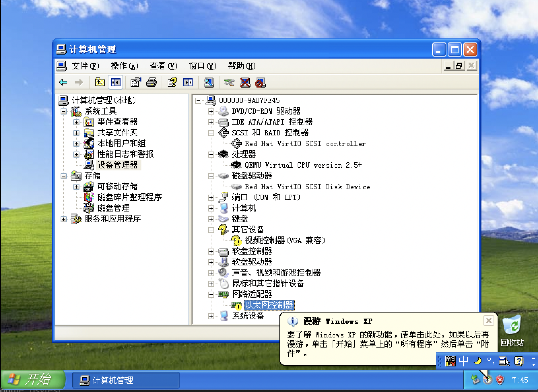
Task: Select 磁盘管理 in the left tree
Action: (113, 208)
